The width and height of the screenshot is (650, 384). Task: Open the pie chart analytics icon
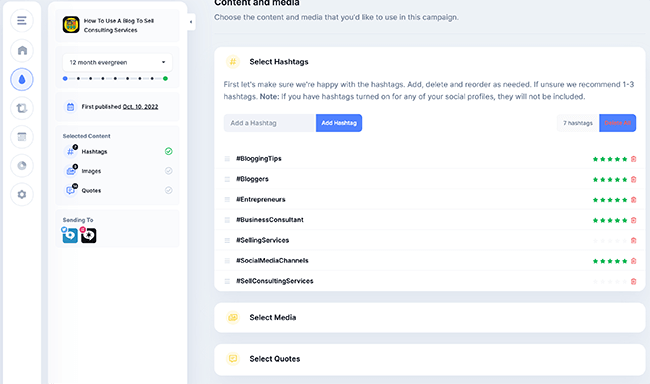(22, 165)
